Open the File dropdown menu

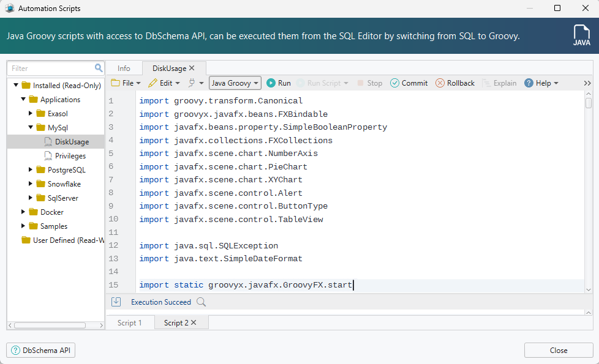coord(126,83)
